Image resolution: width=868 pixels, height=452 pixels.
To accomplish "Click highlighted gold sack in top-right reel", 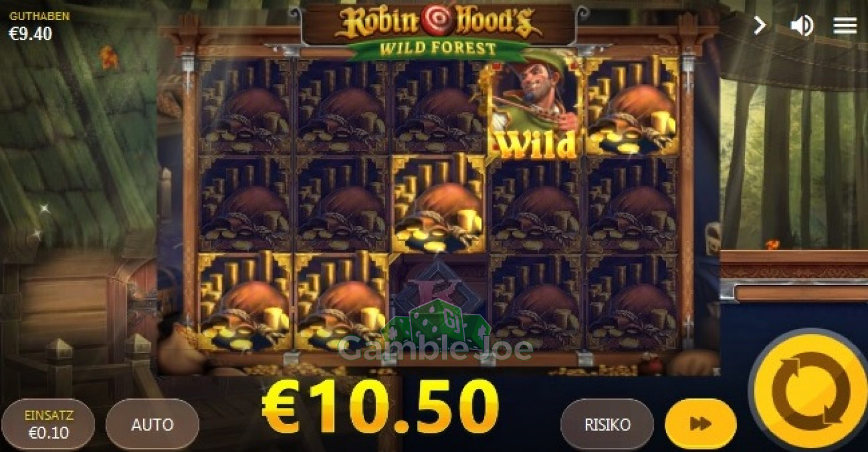I will click(632, 107).
